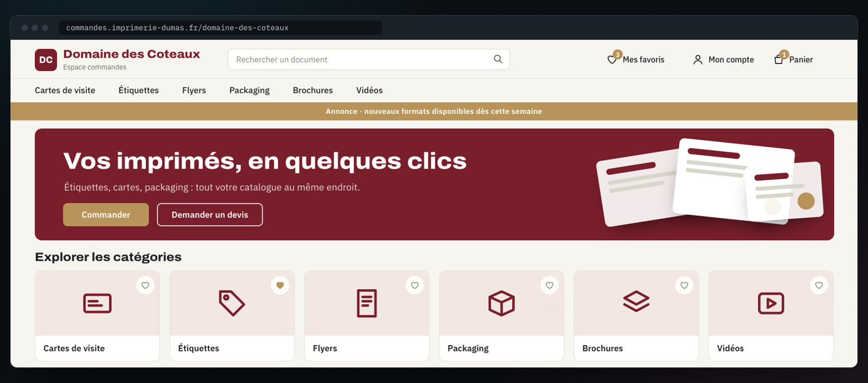
Task: Click Vos imprimés, en quelques clics headline
Action: pyautogui.click(x=265, y=161)
